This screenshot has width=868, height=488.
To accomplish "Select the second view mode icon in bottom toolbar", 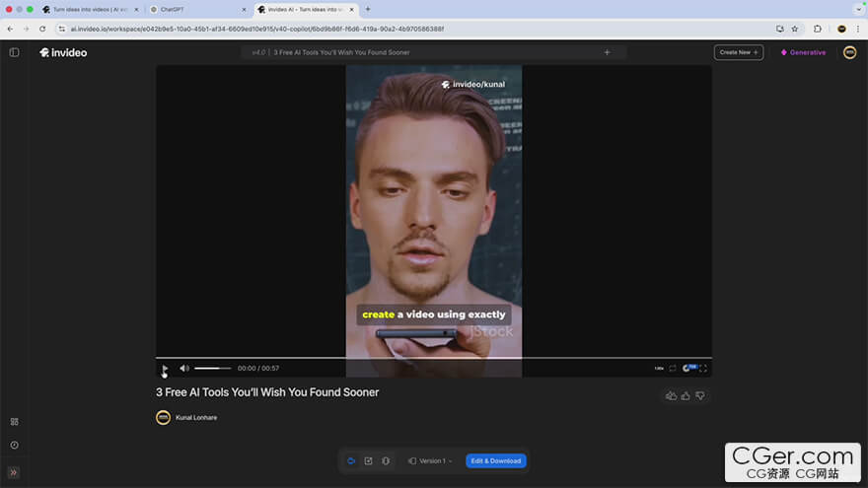I will click(368, 460).
